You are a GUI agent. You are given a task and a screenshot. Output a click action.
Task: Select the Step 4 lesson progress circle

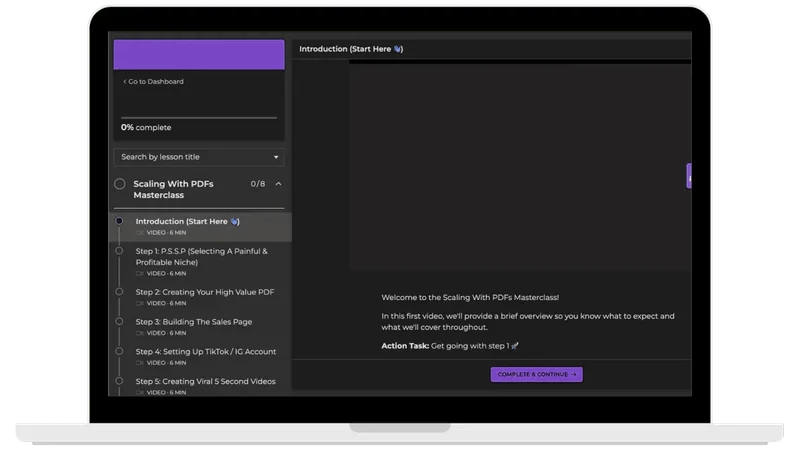coord(119,351)
